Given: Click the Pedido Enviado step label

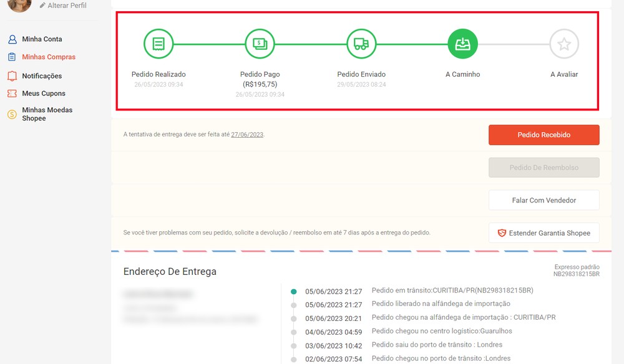Looking at the screenshot, I should click(361, 74).
